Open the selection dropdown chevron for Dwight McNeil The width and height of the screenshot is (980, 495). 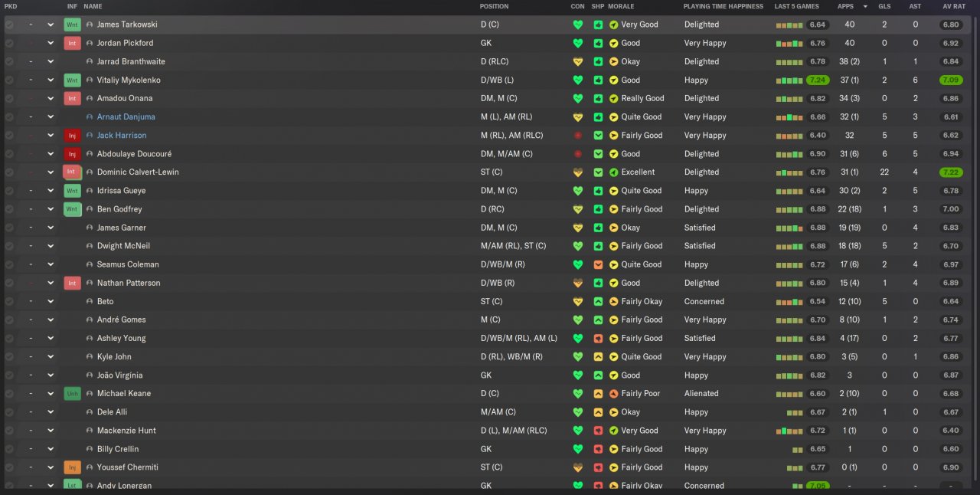pos(51,246)
